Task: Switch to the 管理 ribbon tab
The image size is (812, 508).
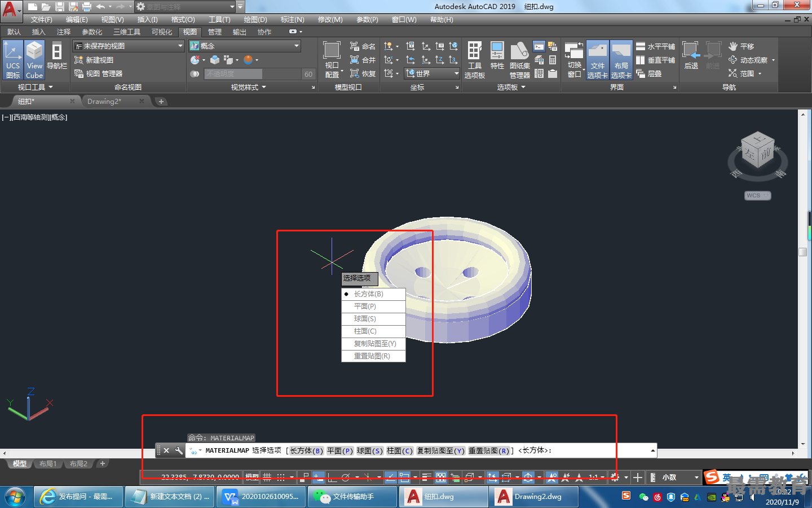Action: 215,32
